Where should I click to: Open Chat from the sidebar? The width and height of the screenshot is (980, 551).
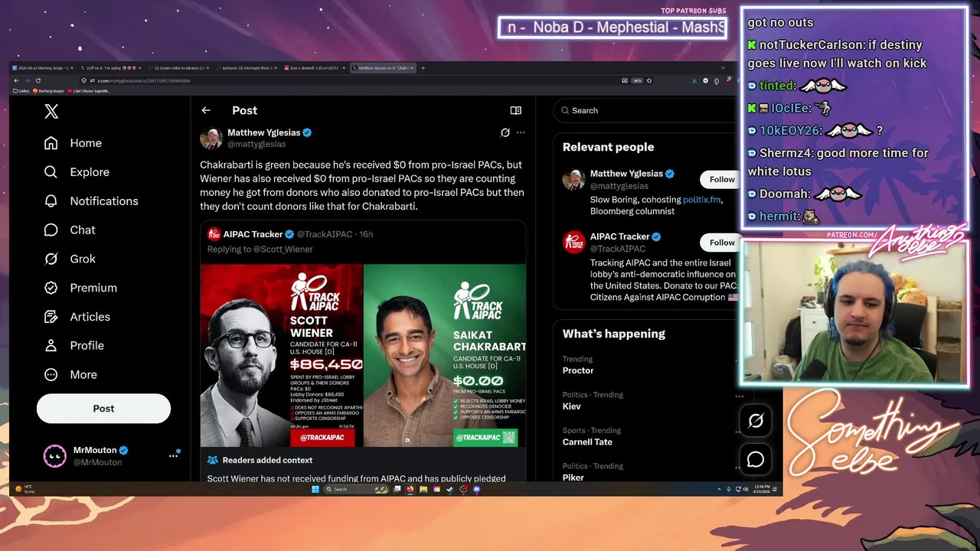pos(70,230)
